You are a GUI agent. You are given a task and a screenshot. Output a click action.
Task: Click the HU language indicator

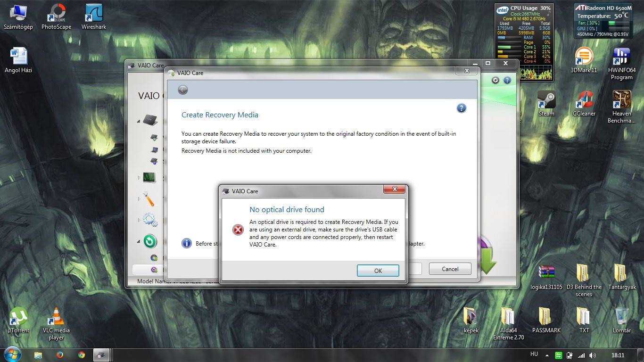pyautogui.click(x=534, y=354)
